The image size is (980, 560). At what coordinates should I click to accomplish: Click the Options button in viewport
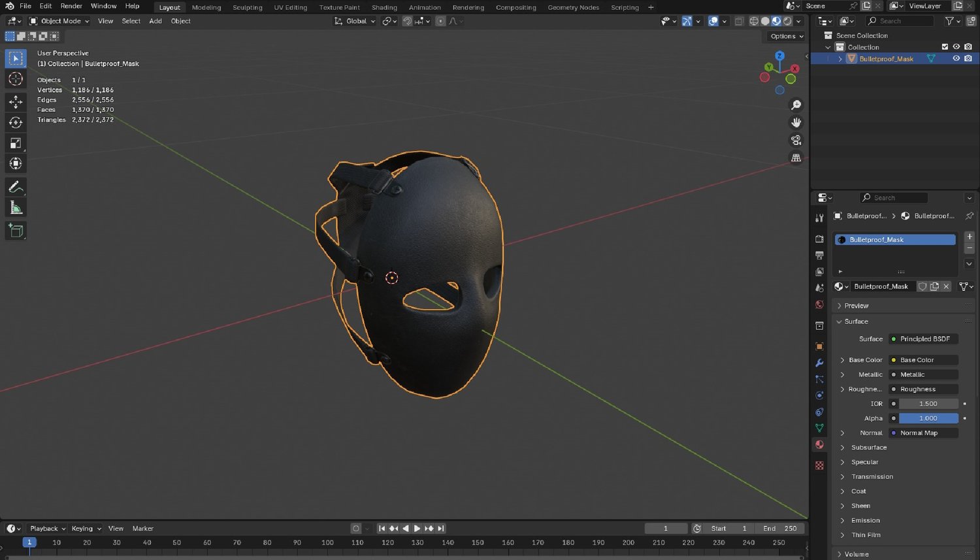(x=786, y=36)
